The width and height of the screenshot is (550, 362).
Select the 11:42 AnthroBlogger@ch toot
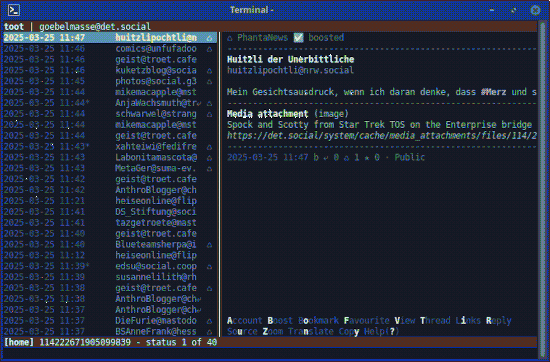tap(110, 190)
